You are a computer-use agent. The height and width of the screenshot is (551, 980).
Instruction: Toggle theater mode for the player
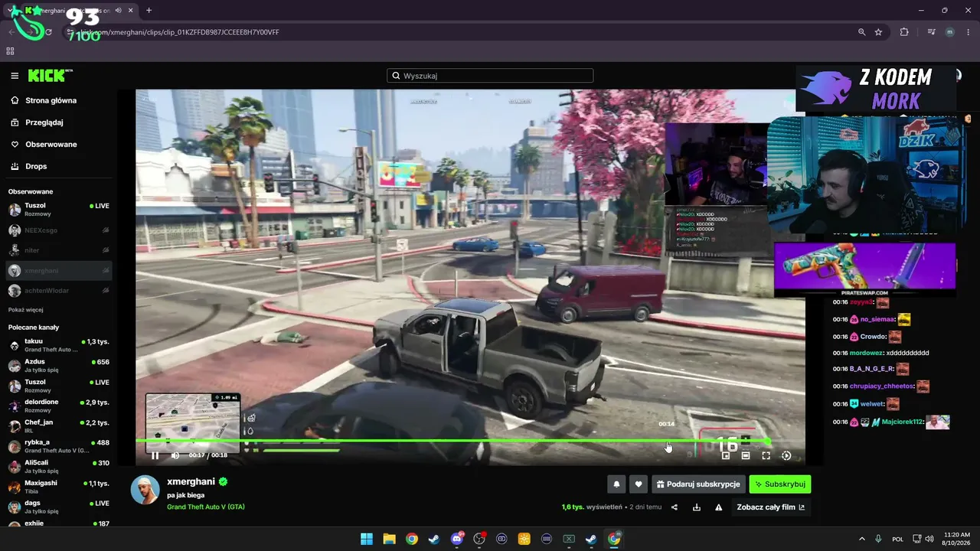[x=746, y=455]
